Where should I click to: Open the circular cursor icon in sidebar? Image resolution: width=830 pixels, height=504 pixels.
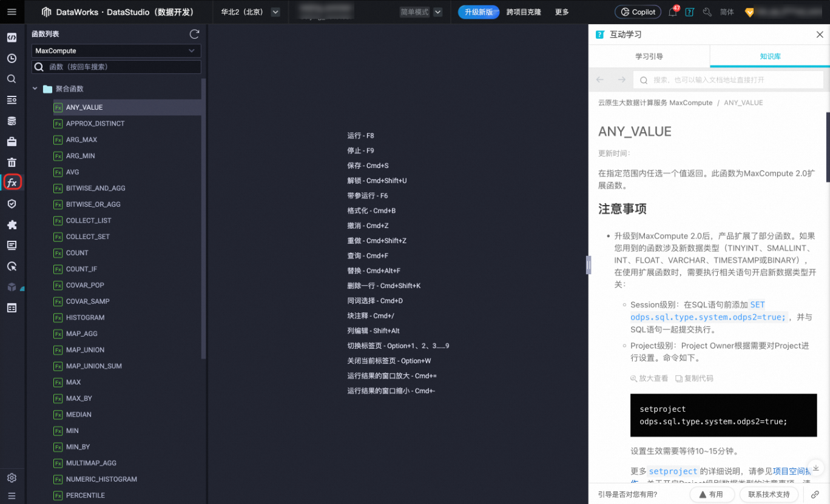tap(12, 266)
